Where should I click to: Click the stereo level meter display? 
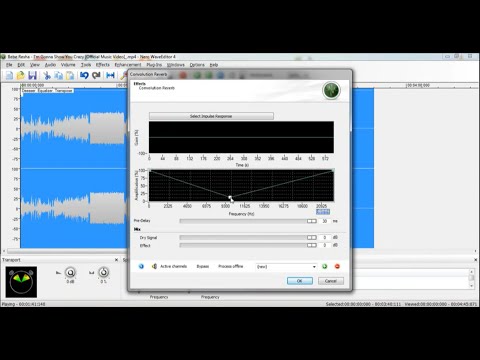21,282
